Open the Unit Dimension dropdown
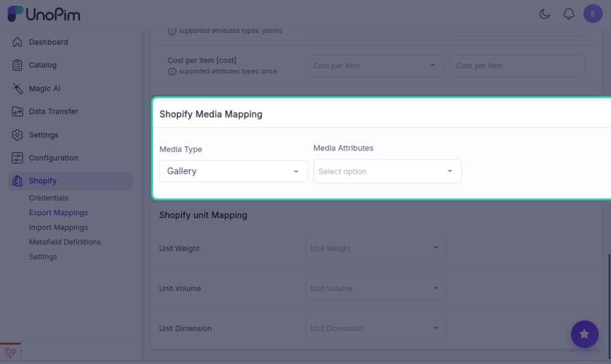Image resolution: width=611 pixels, height=364 pixels. click(x=376, y=329)
